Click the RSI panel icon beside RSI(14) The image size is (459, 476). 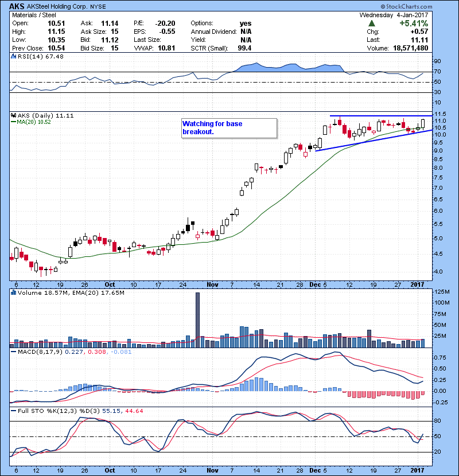click(x=13, y=56)
